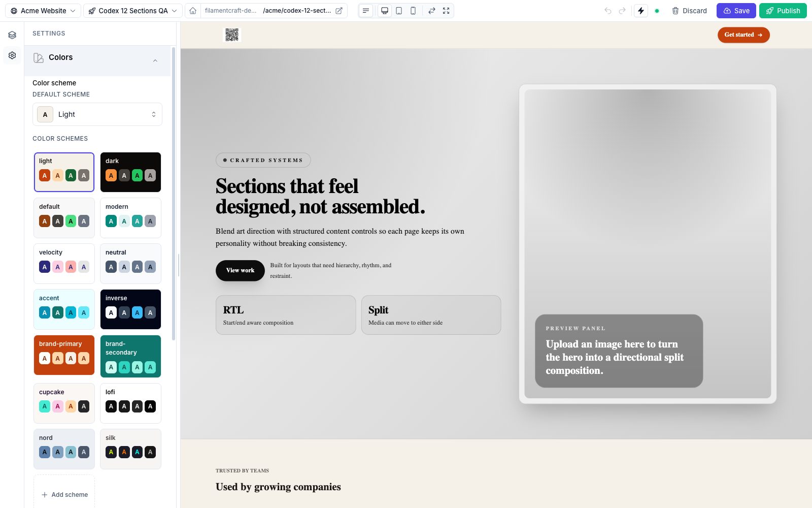Toggle the text outline view icon
The image size is (812, 508).
pos(366,11)
